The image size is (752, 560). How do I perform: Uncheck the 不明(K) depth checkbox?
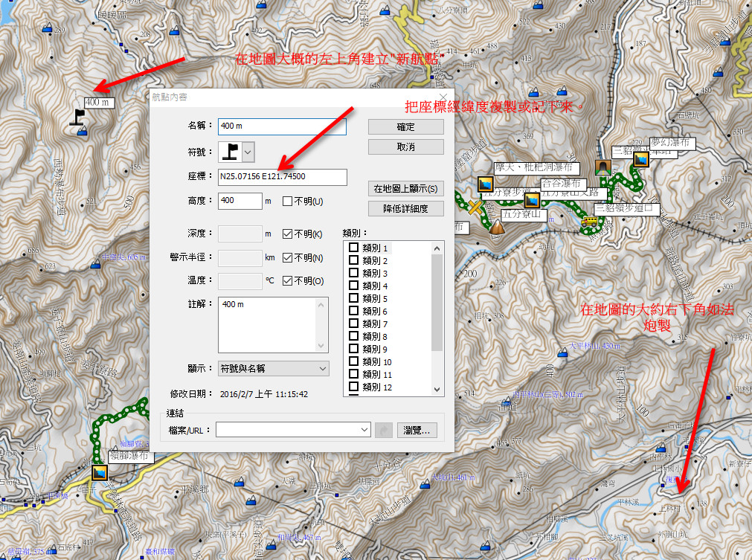(288, 234)
